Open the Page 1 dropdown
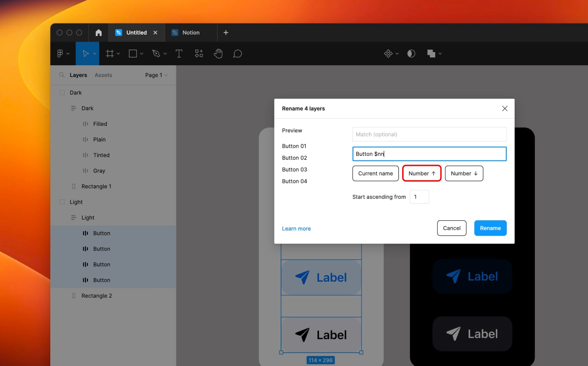This screenshot has width=588, height=366. pos(156,75)
